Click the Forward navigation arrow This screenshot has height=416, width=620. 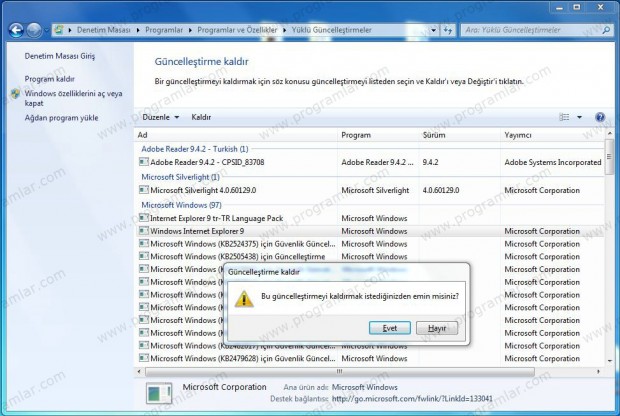[34, 30]
